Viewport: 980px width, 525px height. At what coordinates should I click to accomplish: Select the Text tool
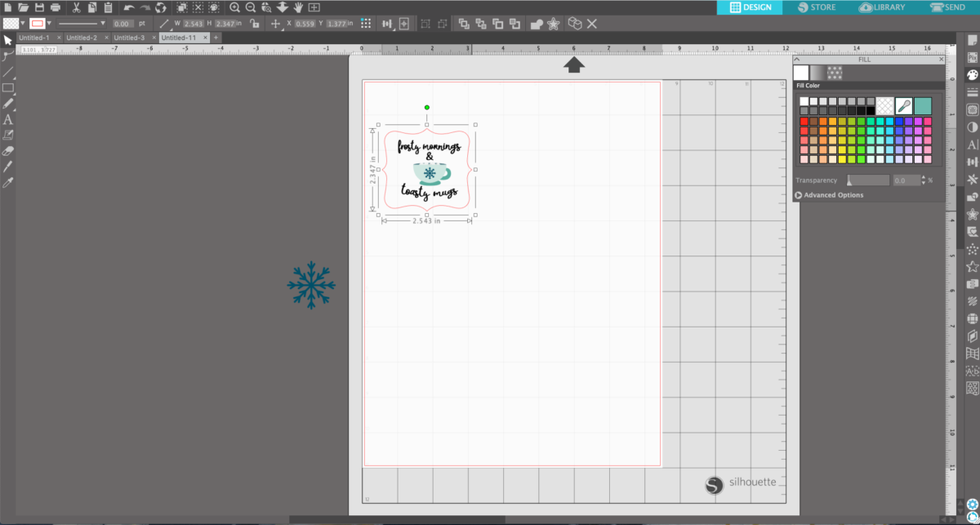click(x=7, y=119)
